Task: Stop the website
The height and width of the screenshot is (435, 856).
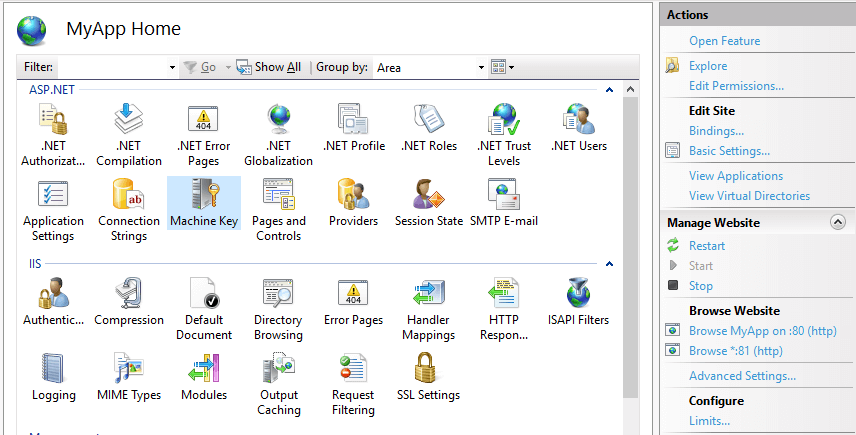Action: click(701, 286)
